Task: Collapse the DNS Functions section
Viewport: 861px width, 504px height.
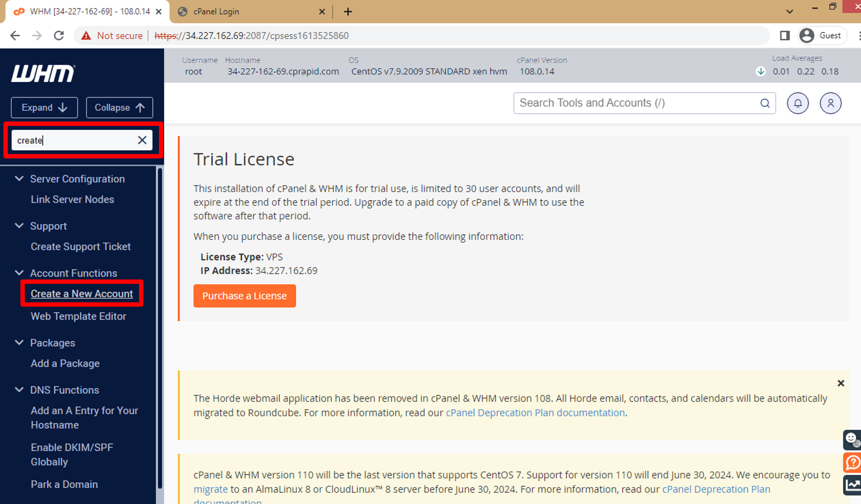Action: tap(19, 390)
